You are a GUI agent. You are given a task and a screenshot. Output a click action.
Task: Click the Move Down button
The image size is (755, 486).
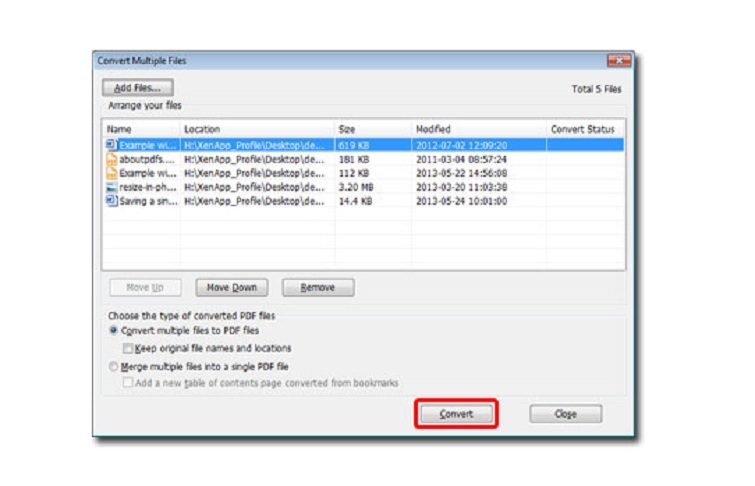click(x=232, y=288)
